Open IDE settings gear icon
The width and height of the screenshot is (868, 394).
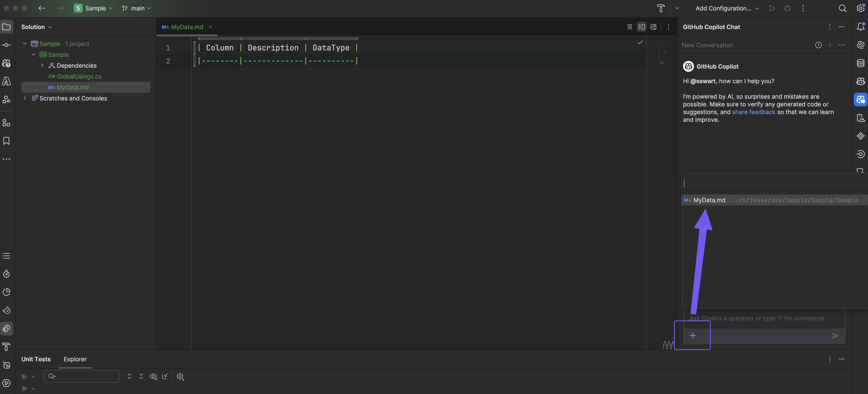[x=860, y=8]
